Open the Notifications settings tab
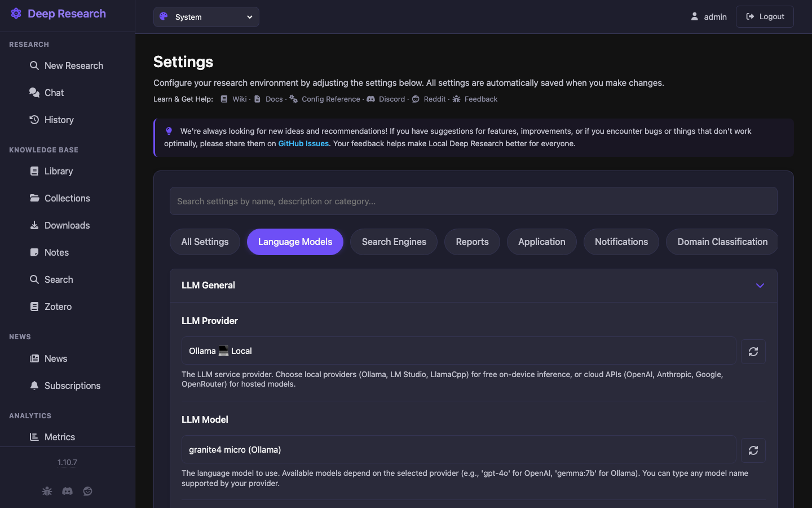 [x=621, y=242]
